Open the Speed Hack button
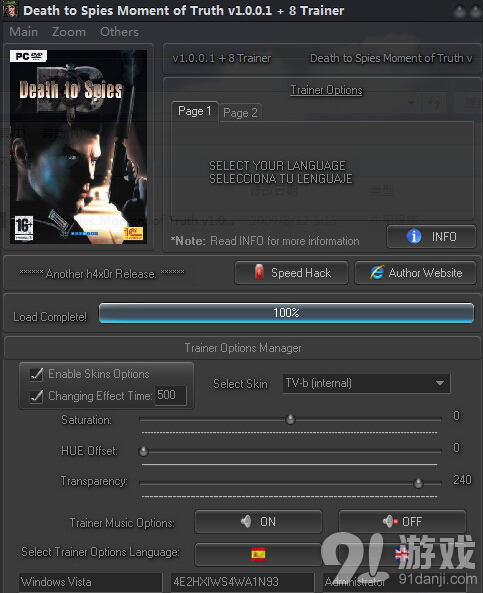This screenshot has width=483, height=593. point(291,273)
